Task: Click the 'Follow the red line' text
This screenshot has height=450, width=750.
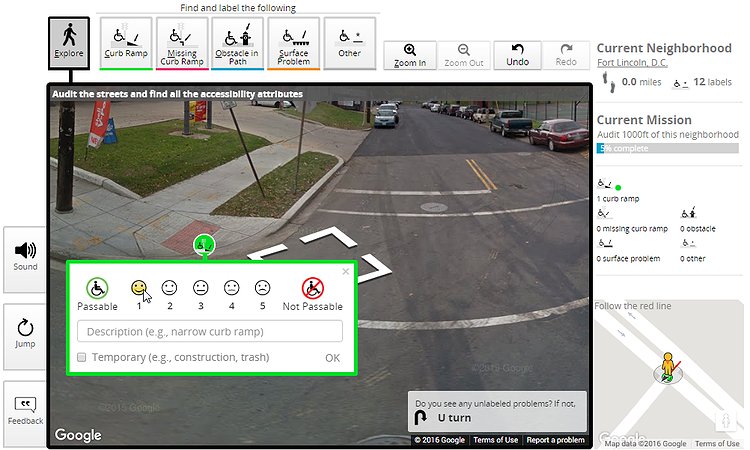Action: 633,306
